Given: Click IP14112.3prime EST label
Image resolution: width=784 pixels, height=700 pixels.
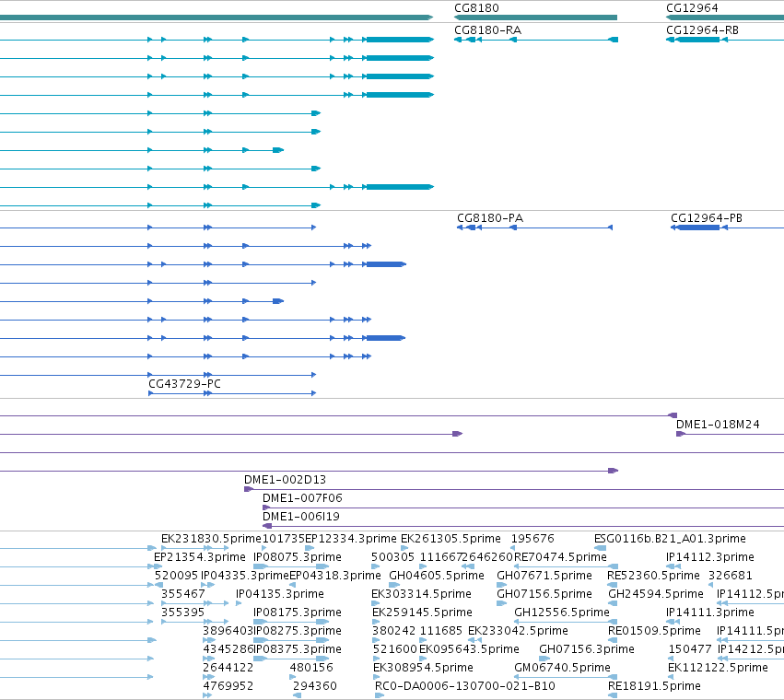Looking at the screenshot, I should pos(710,557).
